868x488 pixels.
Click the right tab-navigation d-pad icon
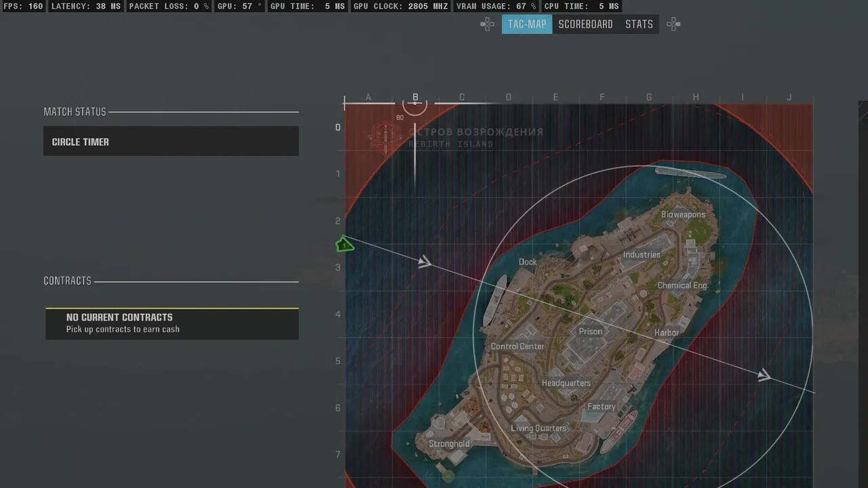[x=673, y=24]
